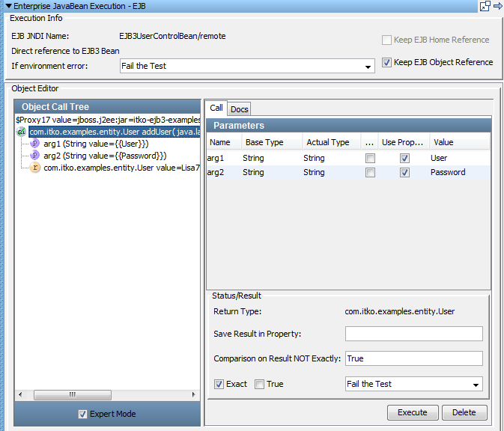
Task: Click the Base Type column header
Action: point(272,142)
